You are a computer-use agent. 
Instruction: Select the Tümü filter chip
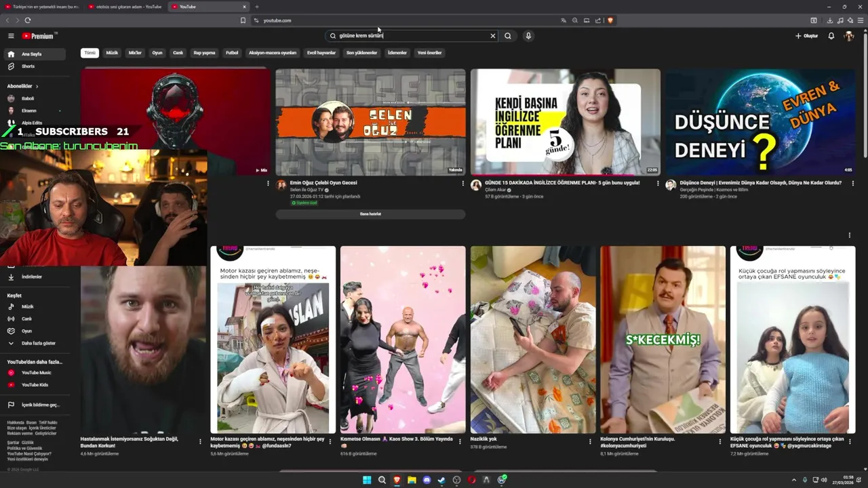[x=90, y=53]
